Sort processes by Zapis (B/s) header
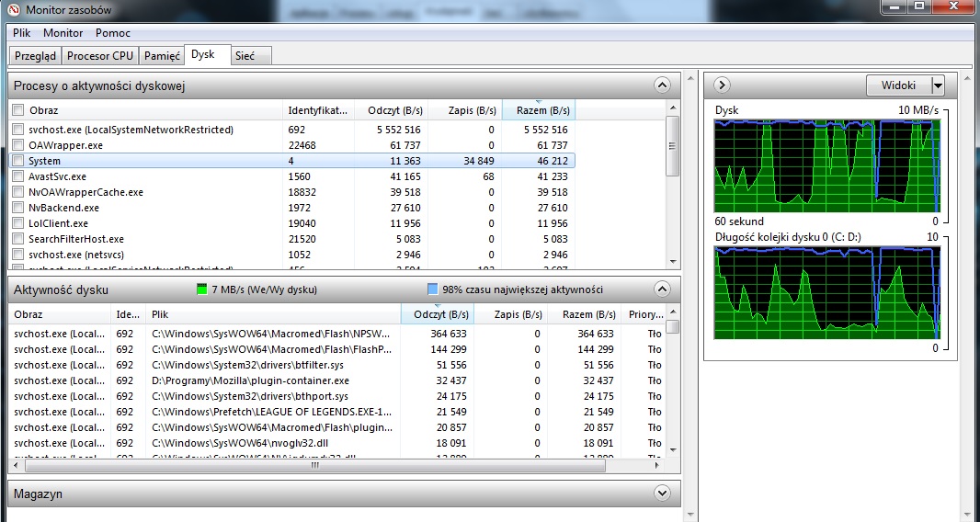Image resolution: width=980 pixels, height=522 pixels. (x=465, y=110)
